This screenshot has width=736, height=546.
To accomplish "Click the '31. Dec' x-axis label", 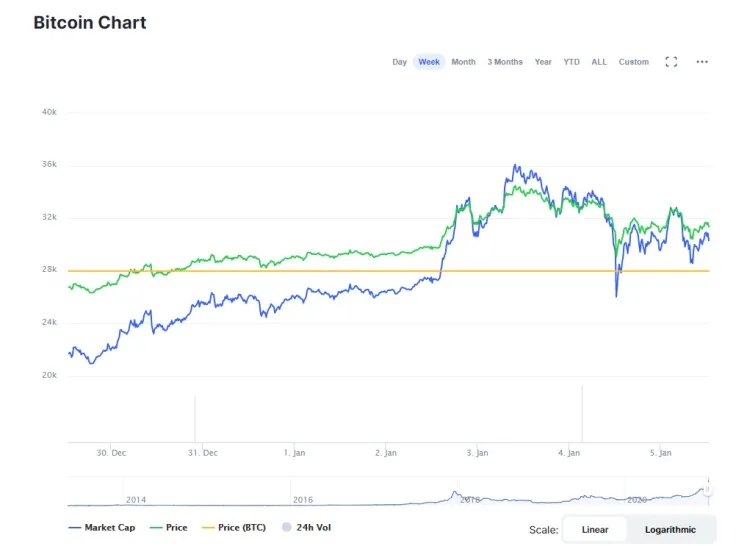I will [203, 453].
